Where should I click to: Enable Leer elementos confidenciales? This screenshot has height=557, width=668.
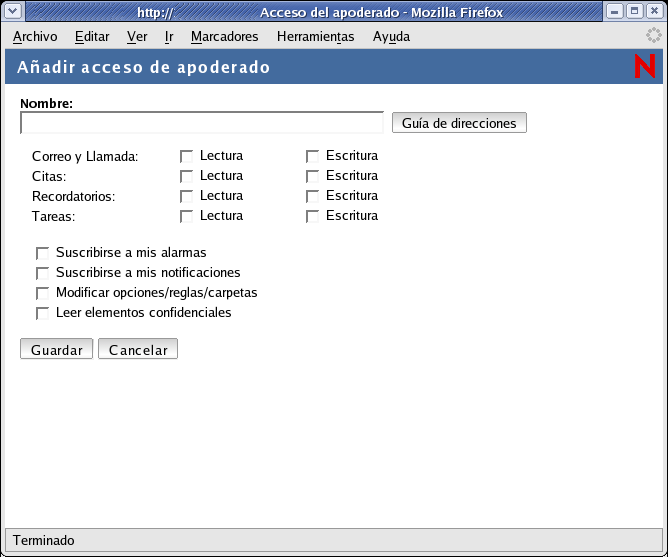43,313
